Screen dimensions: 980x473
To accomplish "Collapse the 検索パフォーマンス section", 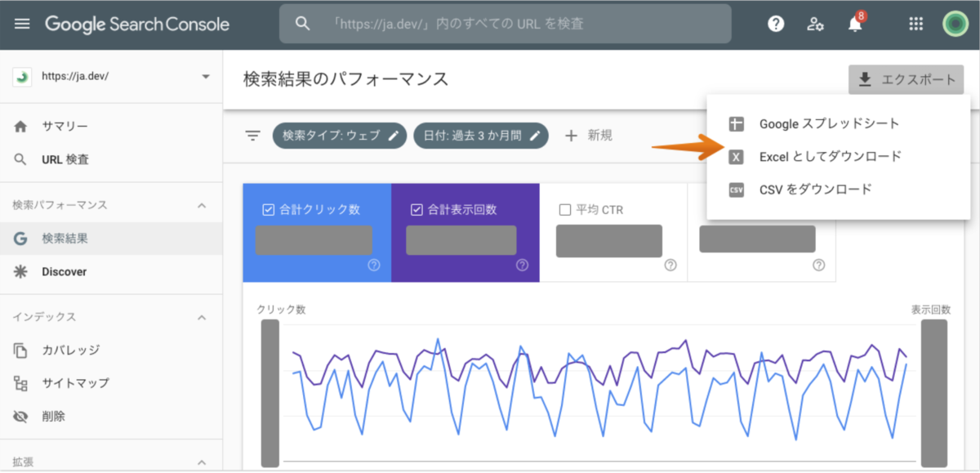I will point(202,205).
